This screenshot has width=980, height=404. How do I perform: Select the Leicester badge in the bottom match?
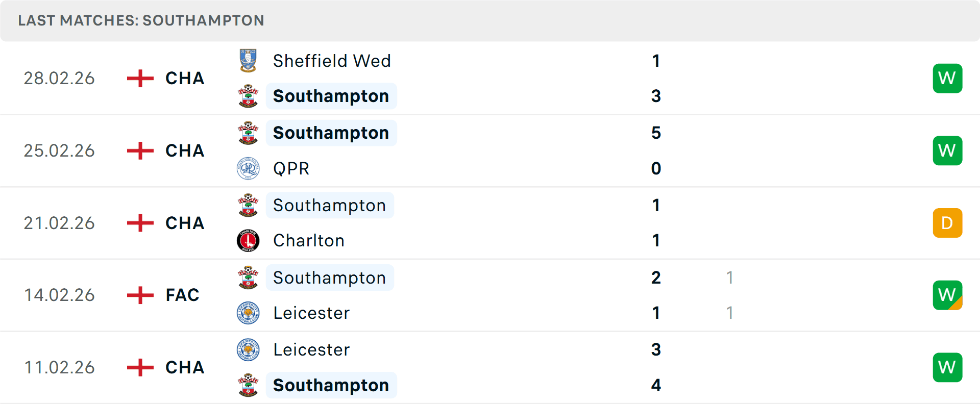click(248, 350)
